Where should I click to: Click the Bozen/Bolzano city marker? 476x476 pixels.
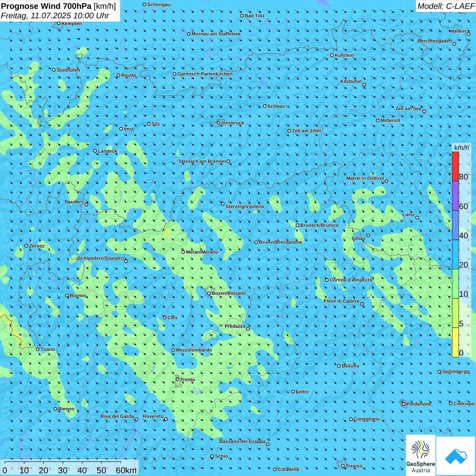click(x=209, y=293)
